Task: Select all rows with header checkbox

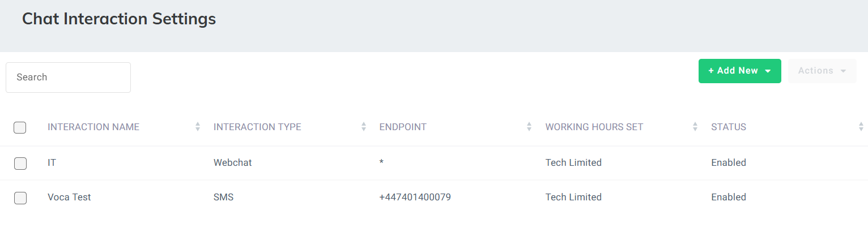Action: pyautogui.click(x=20, y=127)
